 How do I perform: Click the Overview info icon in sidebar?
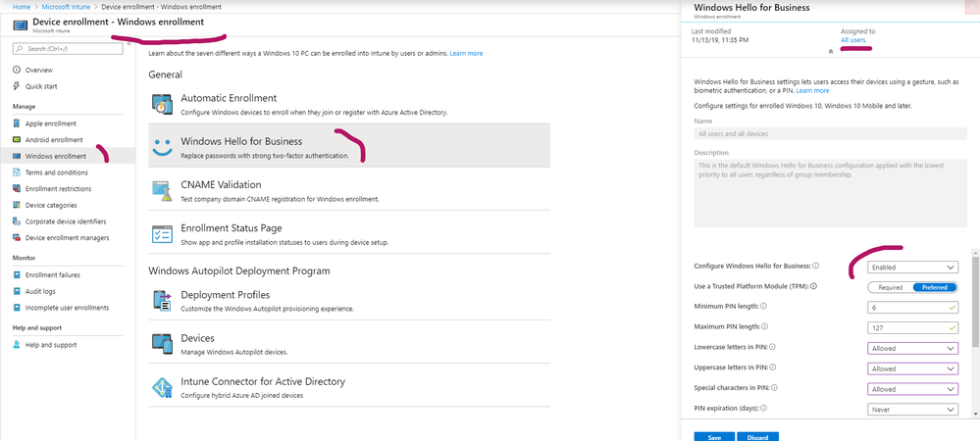[17, 70]
